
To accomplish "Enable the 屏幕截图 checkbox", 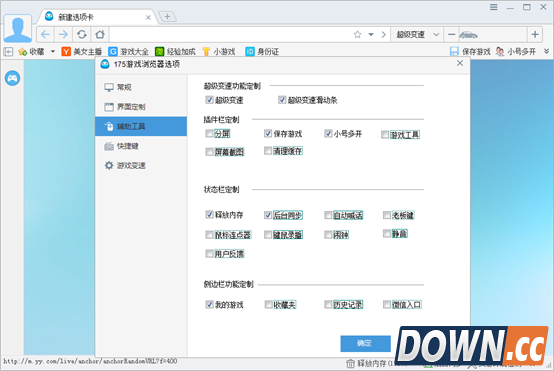I will [209, 152].
